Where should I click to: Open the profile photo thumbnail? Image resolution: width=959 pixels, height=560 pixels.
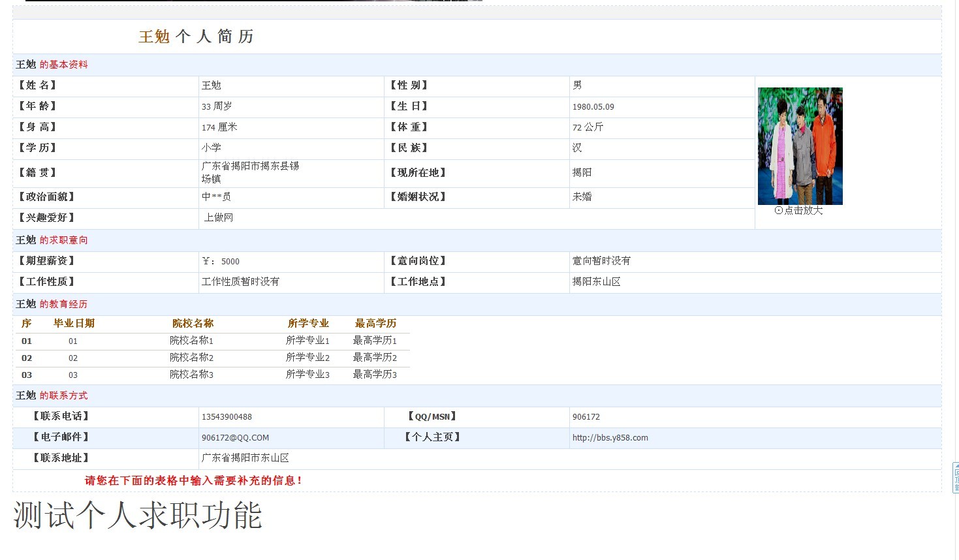coord(800,146)
